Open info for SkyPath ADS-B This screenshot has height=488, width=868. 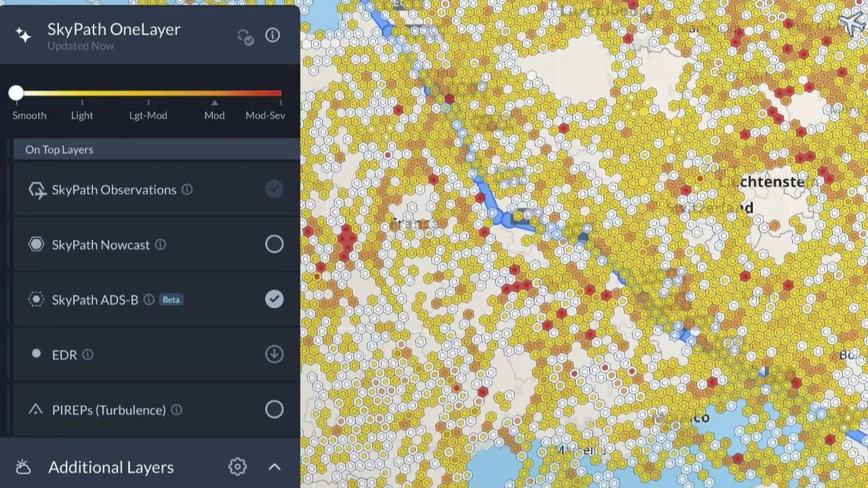click(x=149, y=300)
